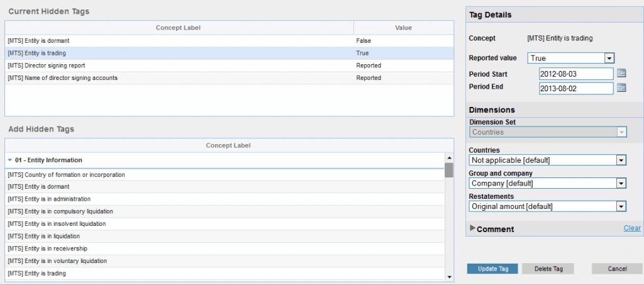Click in the Period Start date field
Screen dimensions: 644x285
575,74
